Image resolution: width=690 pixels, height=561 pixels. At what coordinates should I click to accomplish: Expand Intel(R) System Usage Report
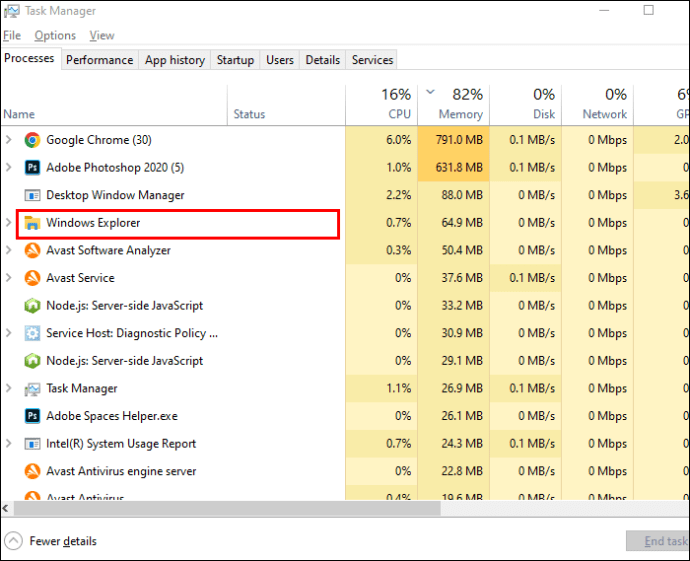(x=8, y=444)
